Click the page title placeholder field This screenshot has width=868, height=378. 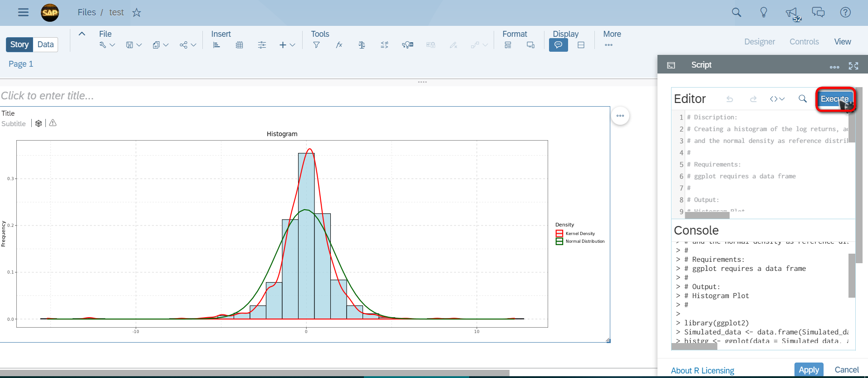point(48,96)
